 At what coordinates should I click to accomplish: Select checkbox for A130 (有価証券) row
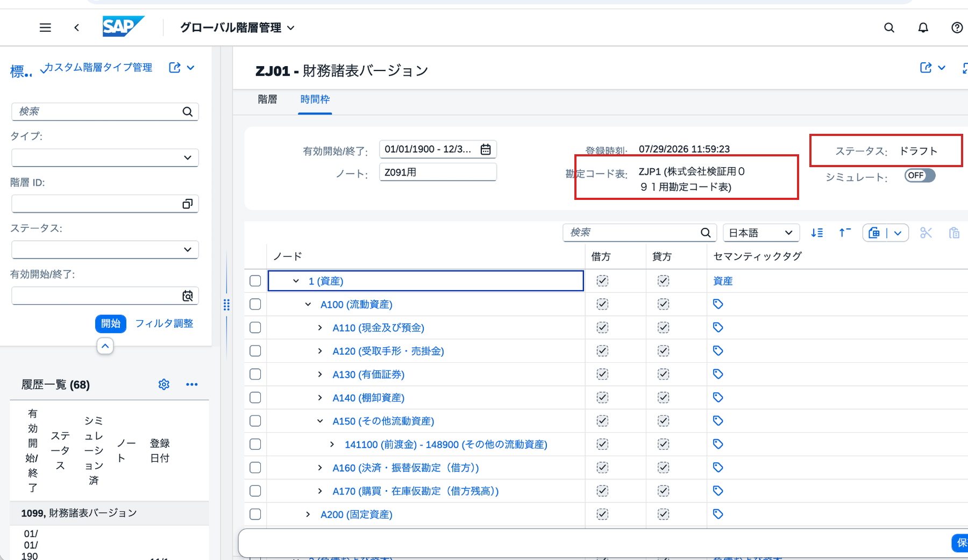(255, 374)
